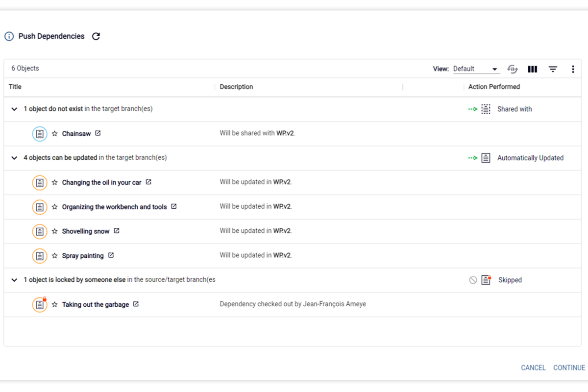This screenshot has width=588, height=392.
Task: Click the Chainsaw document type icon
Action: click(x=40, y=134)
